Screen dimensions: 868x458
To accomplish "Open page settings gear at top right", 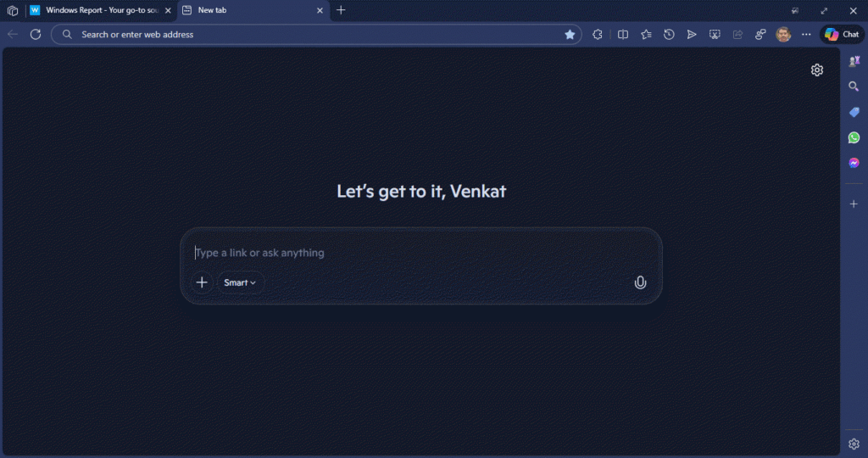I will pos(816,70).
